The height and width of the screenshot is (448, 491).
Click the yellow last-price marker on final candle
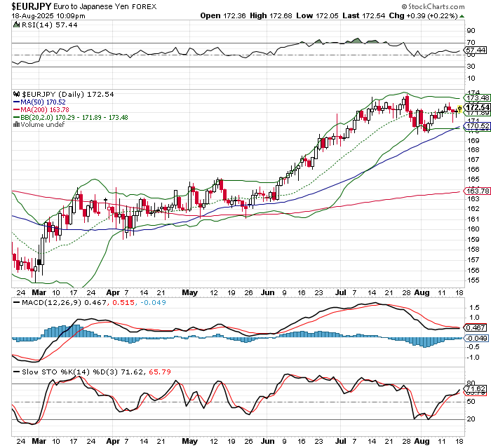click(x=459, y=109)
